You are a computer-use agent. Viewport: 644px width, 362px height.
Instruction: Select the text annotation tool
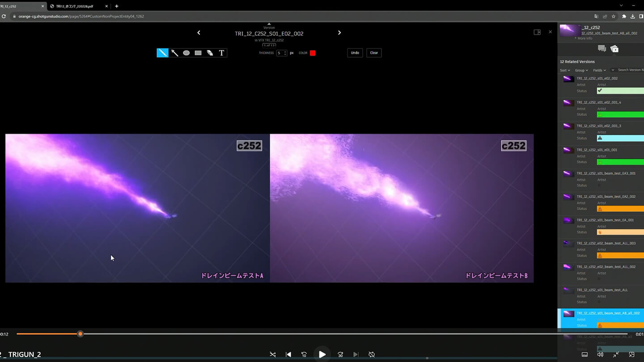pos(221,53)
